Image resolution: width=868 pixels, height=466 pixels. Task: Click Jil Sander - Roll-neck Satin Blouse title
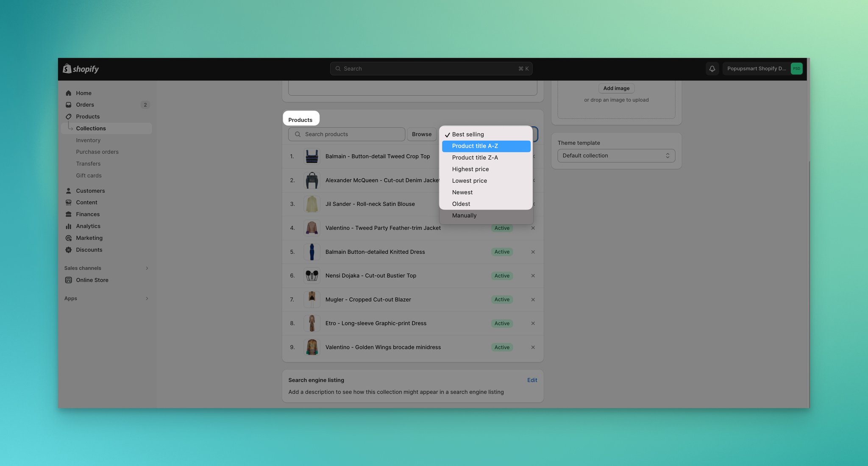pyautogui.click(x=370, y=204)
